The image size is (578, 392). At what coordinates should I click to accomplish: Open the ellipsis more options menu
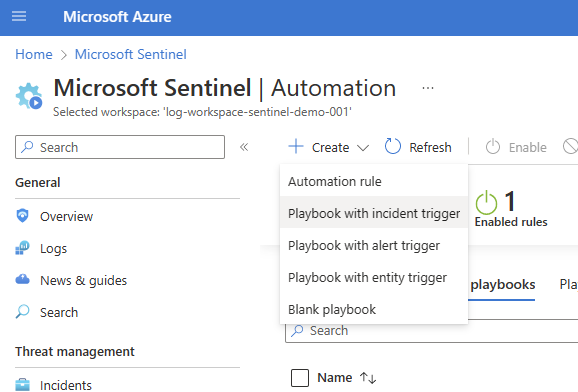pyautogui.click(x=428, y=88)
